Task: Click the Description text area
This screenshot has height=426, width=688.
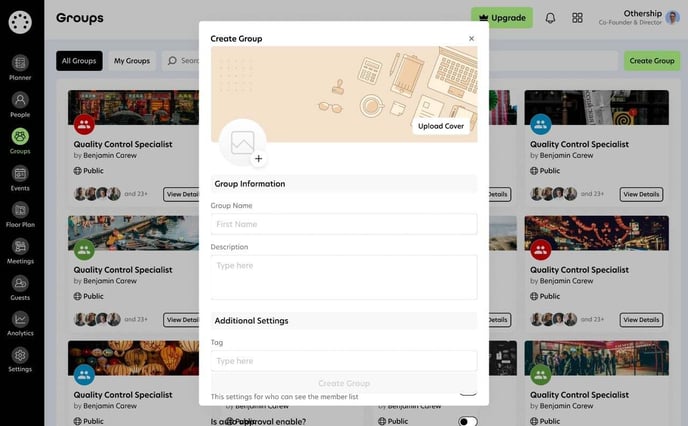Action: click(344, 277)
